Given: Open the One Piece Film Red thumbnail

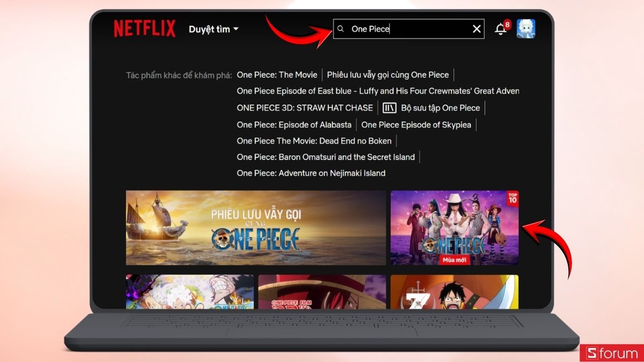Looking at the screenshot, I should (322, 292).
